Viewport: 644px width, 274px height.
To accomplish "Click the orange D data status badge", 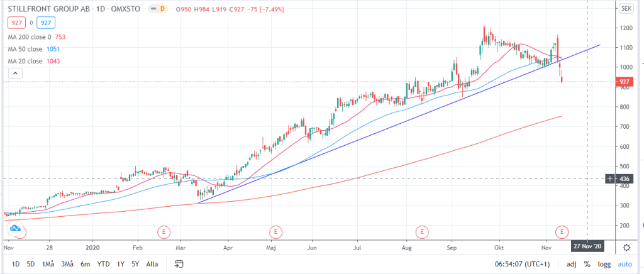I will click(162, 9).
